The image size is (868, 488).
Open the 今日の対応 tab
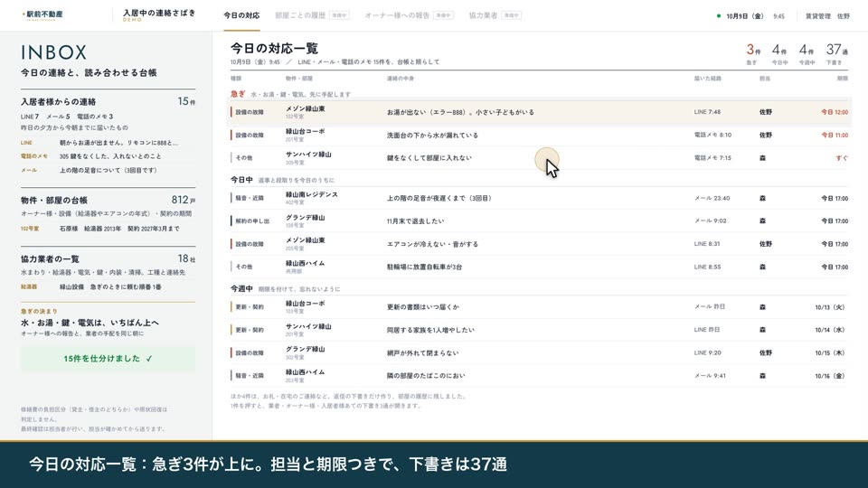241,15
